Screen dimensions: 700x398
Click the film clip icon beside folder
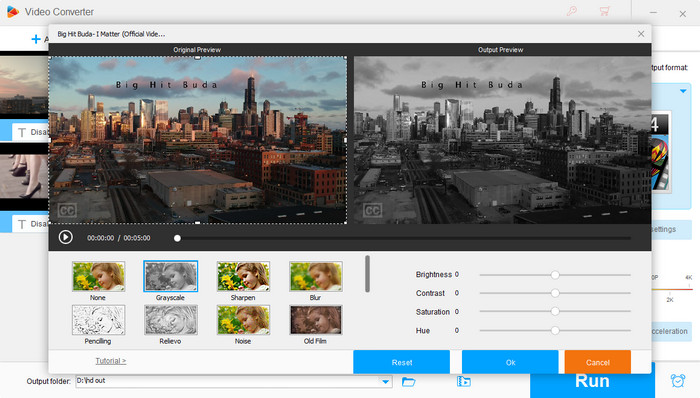click(x=463, y=381)
